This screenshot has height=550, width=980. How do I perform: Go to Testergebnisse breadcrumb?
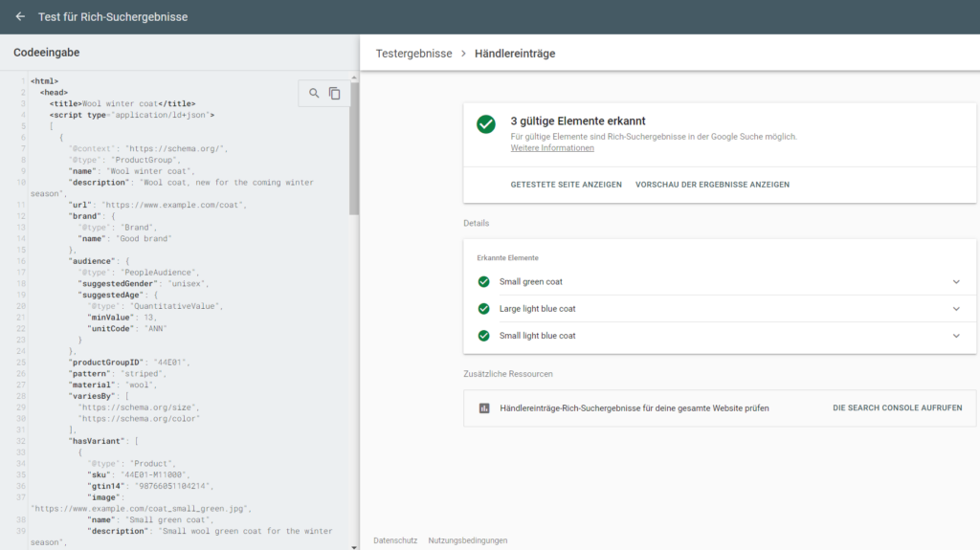point(413,54)
